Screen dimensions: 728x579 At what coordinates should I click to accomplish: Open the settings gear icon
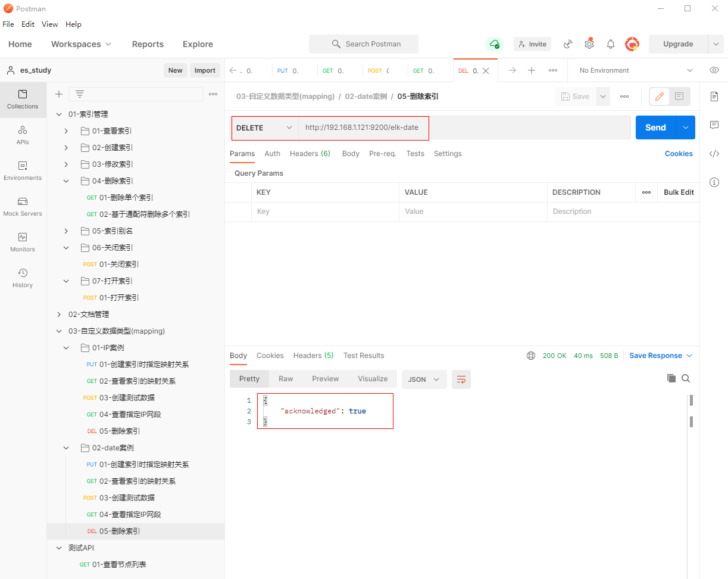[x=589, y=44]
